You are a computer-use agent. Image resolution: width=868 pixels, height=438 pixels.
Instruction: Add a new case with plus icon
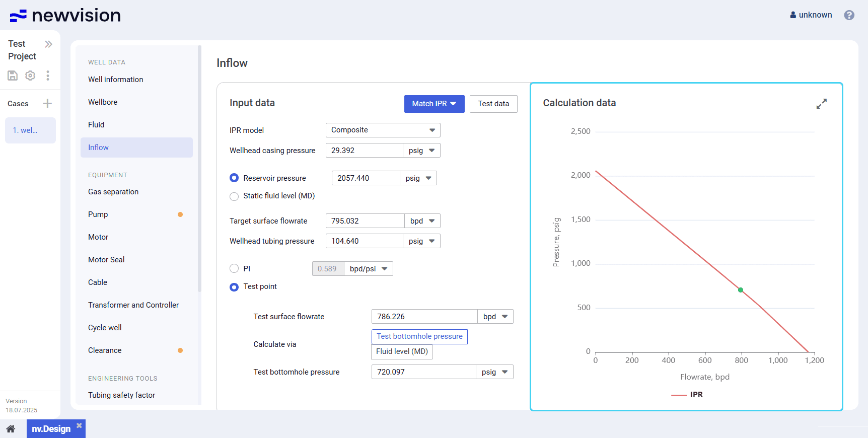[47, 104]
